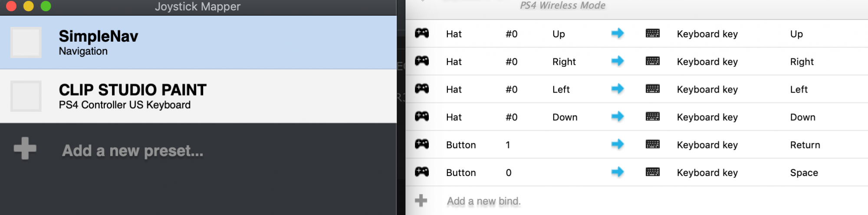Toggle the SimpleNav preset checkbox
The image size is (868, 215).
coord(26,43)
